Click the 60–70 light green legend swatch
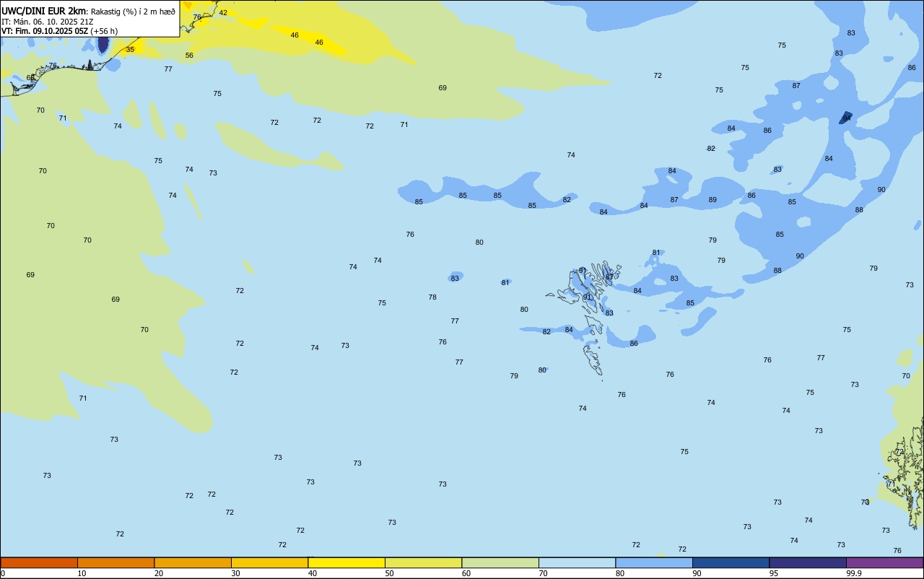Image resolution: width=924 pixels, height=579 pixels. pyautogui.click(x=500, y=562)
